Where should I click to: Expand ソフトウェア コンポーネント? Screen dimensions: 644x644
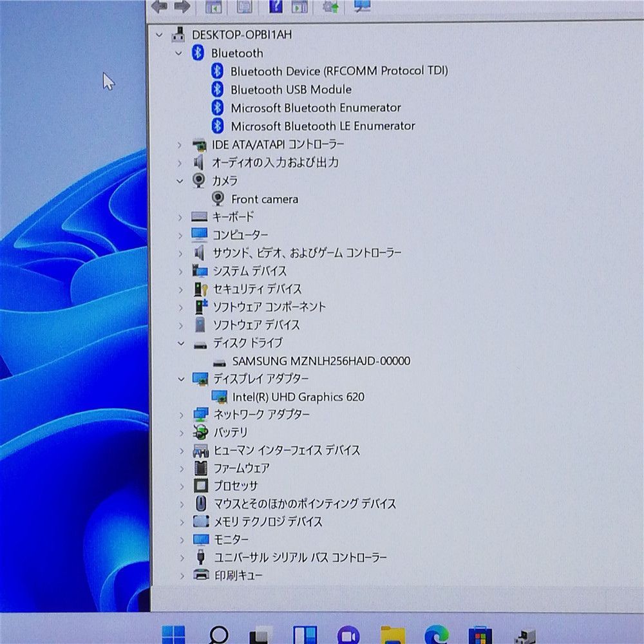tap(181, 307)
